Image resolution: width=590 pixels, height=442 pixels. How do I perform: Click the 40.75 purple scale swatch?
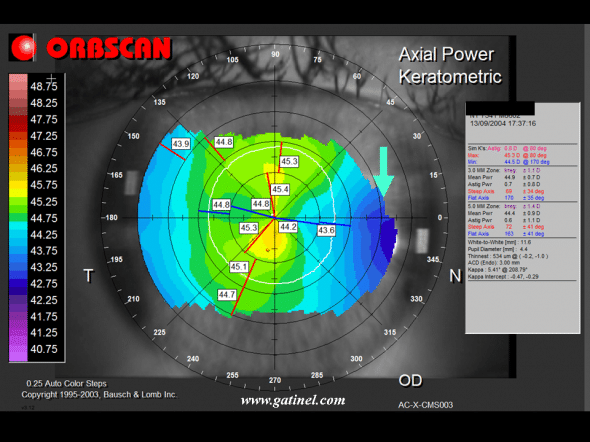coord(18,349)
